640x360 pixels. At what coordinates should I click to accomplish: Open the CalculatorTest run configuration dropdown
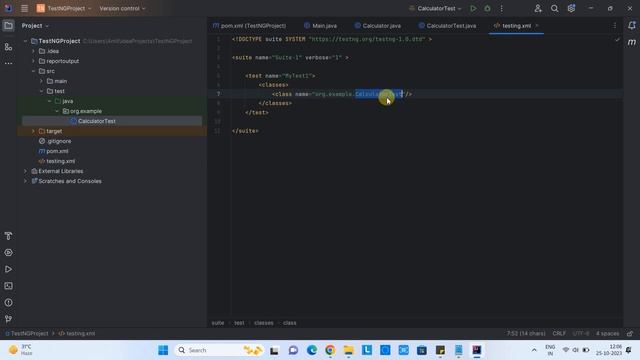click(x=436, y=8)
